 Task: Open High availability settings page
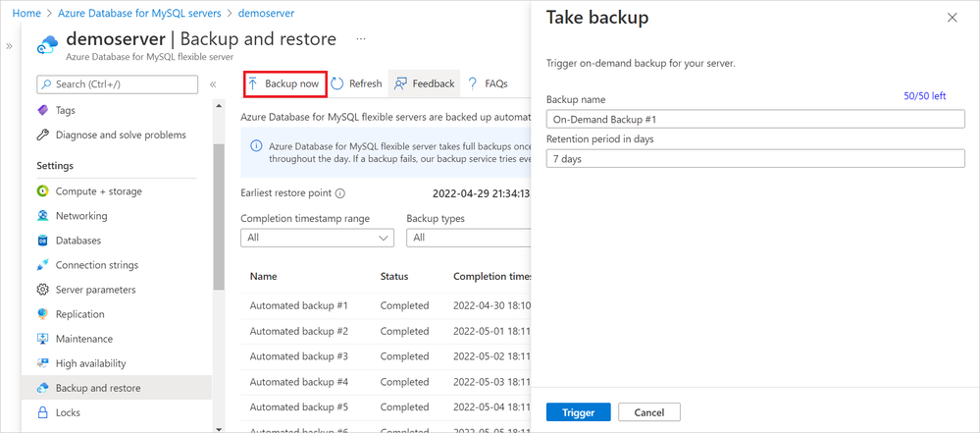click(x=90, y=363)
